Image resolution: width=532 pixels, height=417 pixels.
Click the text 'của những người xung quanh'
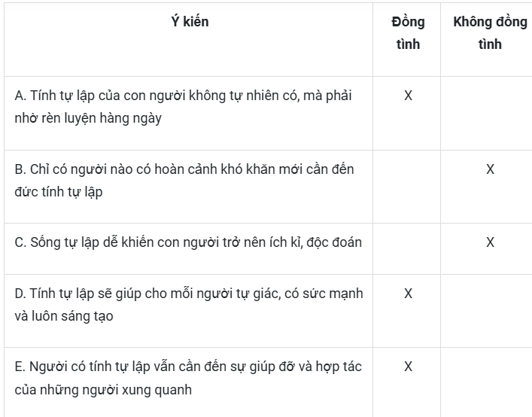point(103,390)
